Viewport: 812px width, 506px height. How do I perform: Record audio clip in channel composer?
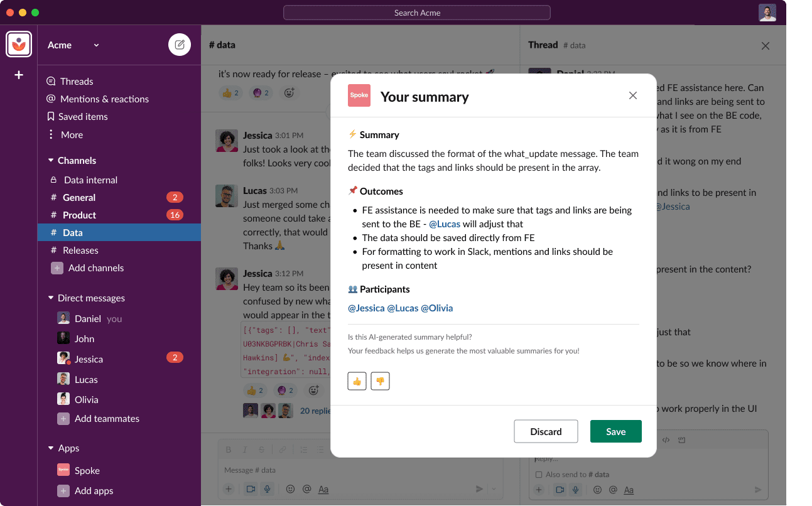click(x=268, y=489)
